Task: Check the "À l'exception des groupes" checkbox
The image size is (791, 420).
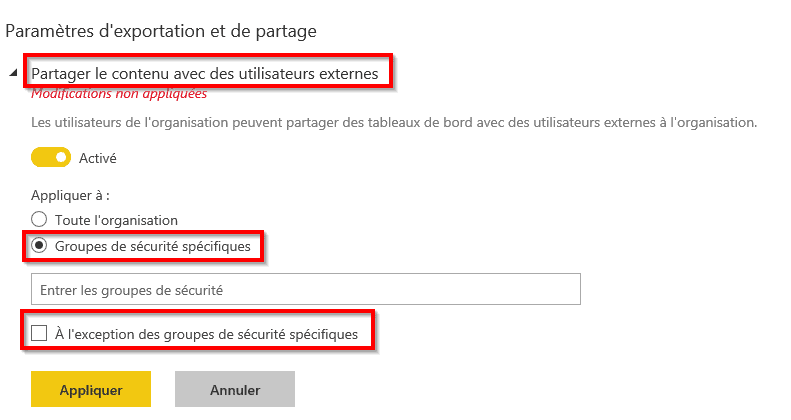Action: tap(39, 334)
